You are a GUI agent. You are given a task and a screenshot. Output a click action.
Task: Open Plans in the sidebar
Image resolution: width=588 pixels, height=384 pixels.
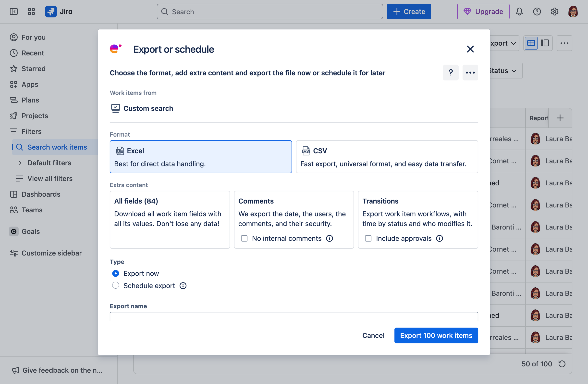pyautogui.click(x=30, y=100)
